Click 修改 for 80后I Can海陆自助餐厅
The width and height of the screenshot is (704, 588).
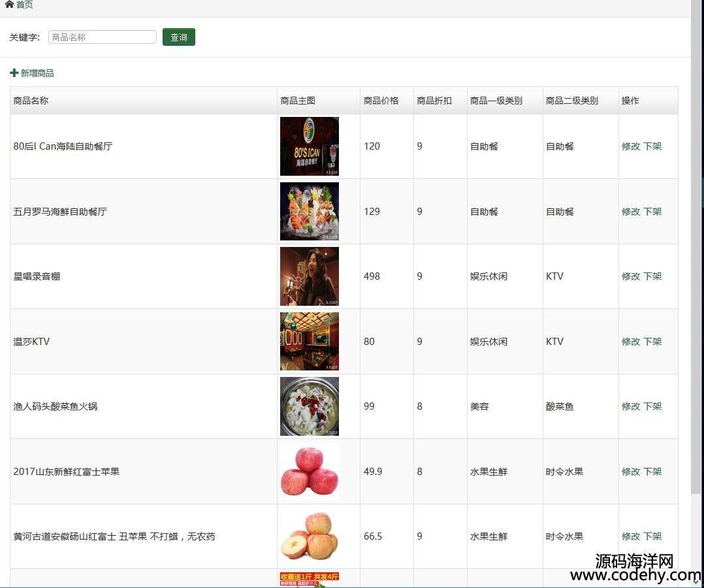631,146
